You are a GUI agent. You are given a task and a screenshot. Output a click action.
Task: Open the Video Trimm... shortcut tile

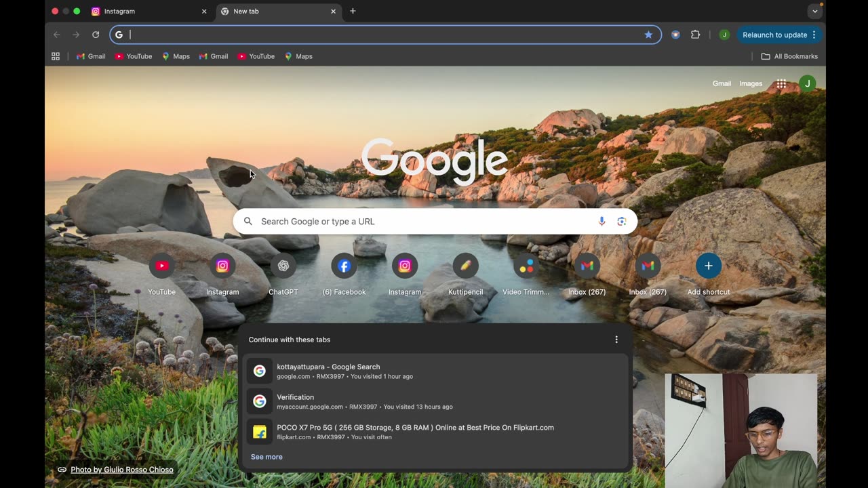pos(526,275)
